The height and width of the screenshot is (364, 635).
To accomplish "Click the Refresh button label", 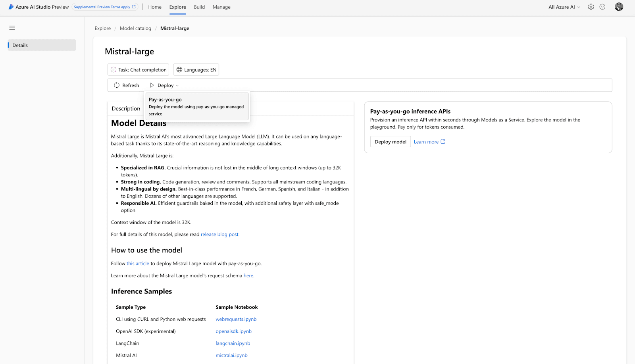I will tap(131, 85).
